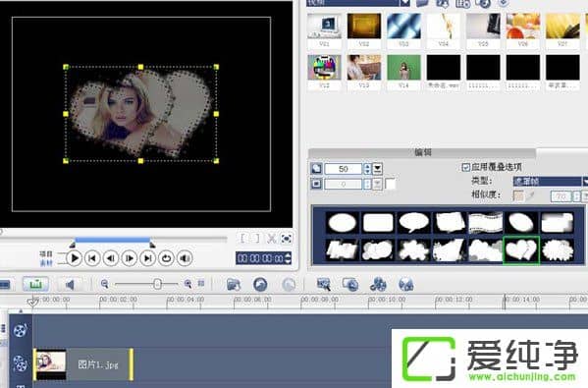588x388 pixels.
Task: Move the timeline zoom slider handle
Action: coord(157,284)
